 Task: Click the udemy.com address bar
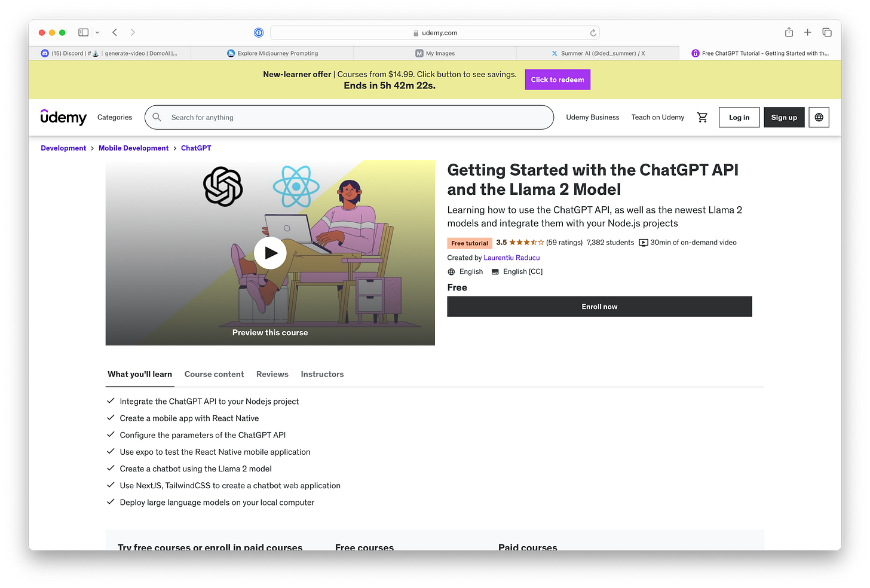point(435,33)
